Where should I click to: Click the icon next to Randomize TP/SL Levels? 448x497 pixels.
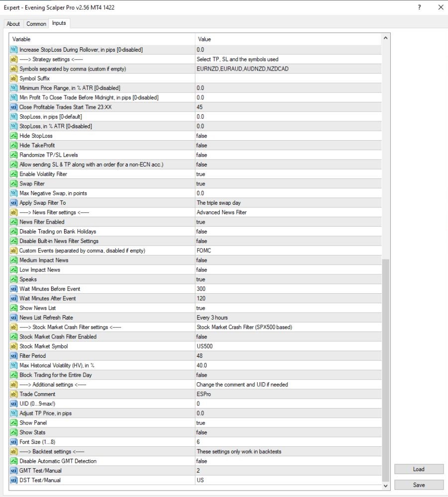point(13,155)
